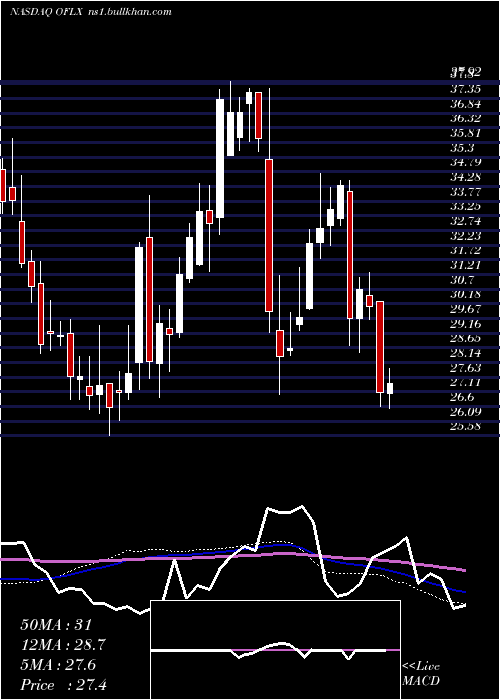Click the 5MA : 27.6 readout
500x700 pixels.
coord(58,665)
